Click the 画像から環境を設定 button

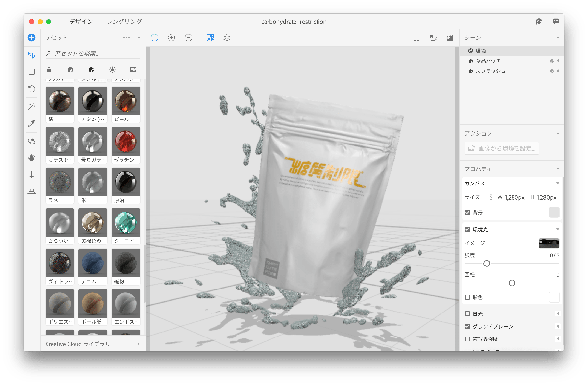(502, 148)
